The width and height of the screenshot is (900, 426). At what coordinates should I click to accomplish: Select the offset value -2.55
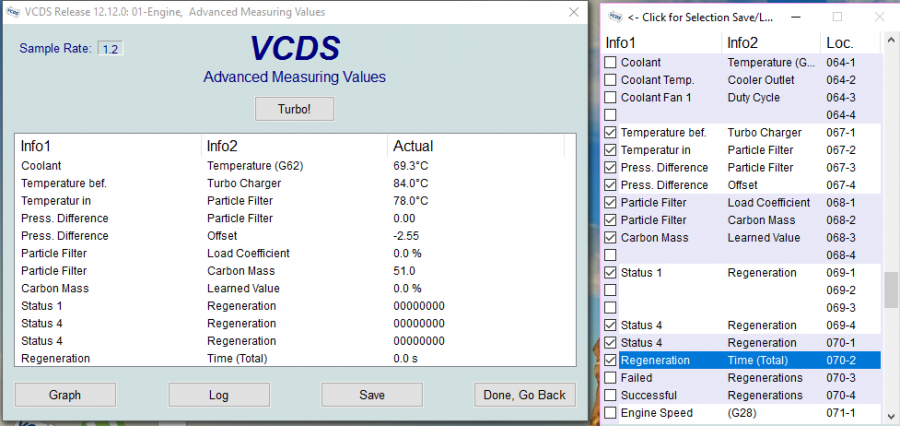coord(406,236)
